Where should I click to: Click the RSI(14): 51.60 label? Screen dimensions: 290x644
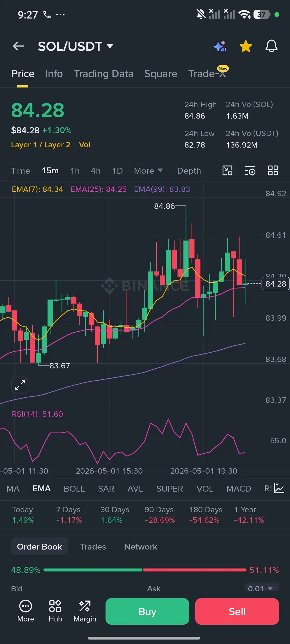tap(37, 414)
